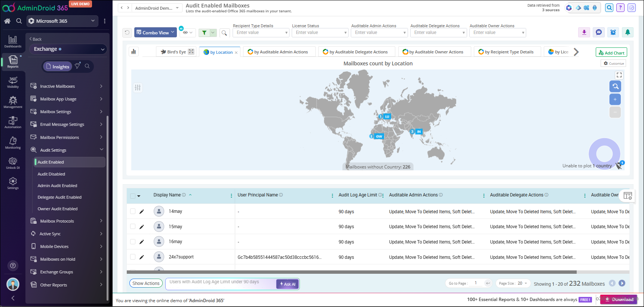Collapse the Audit Settings menu group
The height and width of the screenshot is (307, 644).
click(x=67, y=150)
